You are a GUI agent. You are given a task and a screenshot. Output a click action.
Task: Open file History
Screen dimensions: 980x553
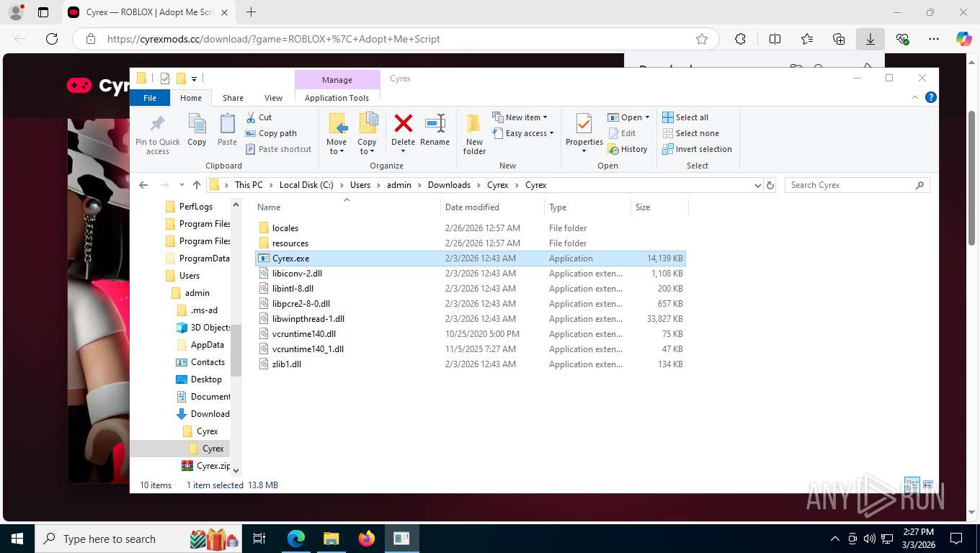coord(628,149)
